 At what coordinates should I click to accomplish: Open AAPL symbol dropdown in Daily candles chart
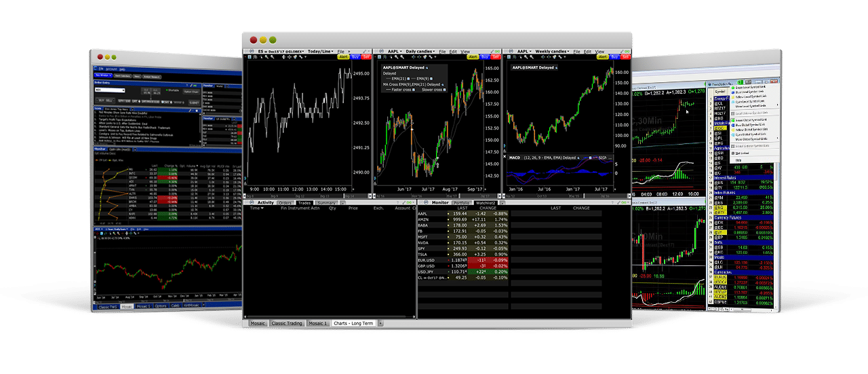coord(393,51)
